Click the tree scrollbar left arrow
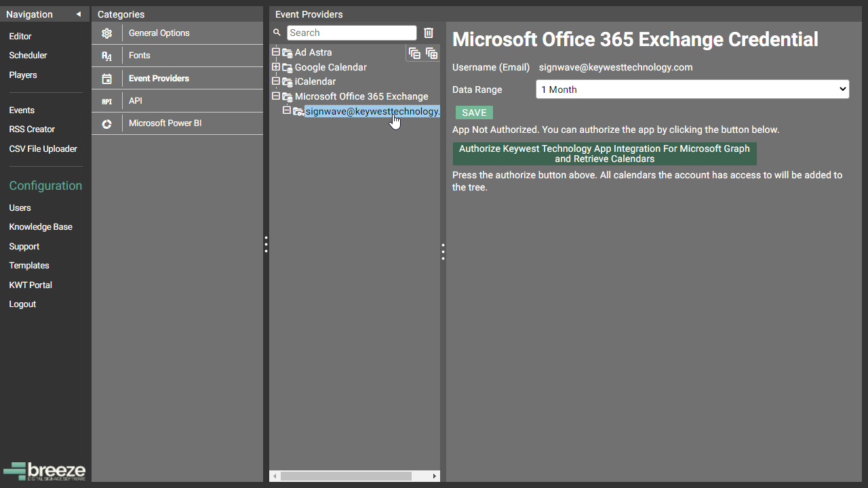The height and width of the screenshot is (488, 868). tap(275, 476)
